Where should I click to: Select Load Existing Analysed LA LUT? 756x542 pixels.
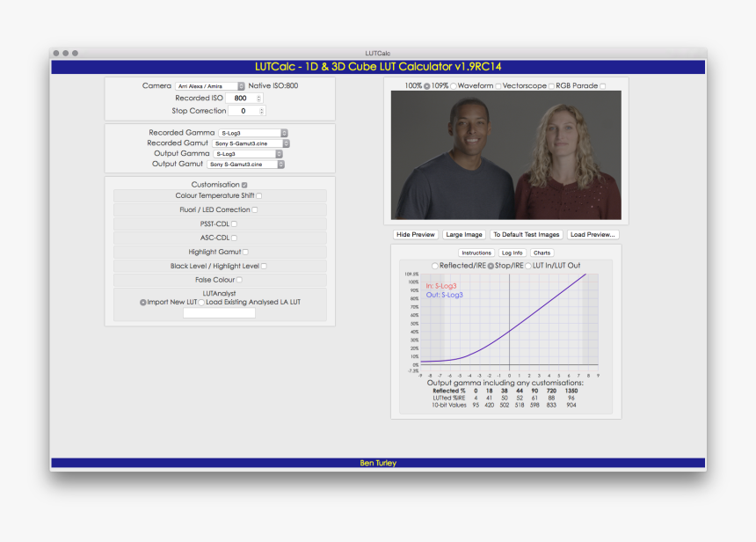coord(201,303)
